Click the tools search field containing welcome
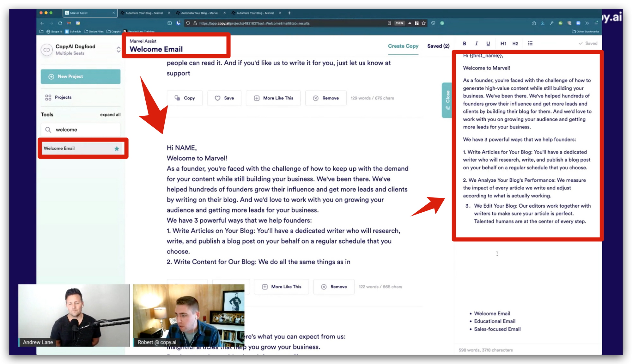632x364 pixels. coord(81,130)
